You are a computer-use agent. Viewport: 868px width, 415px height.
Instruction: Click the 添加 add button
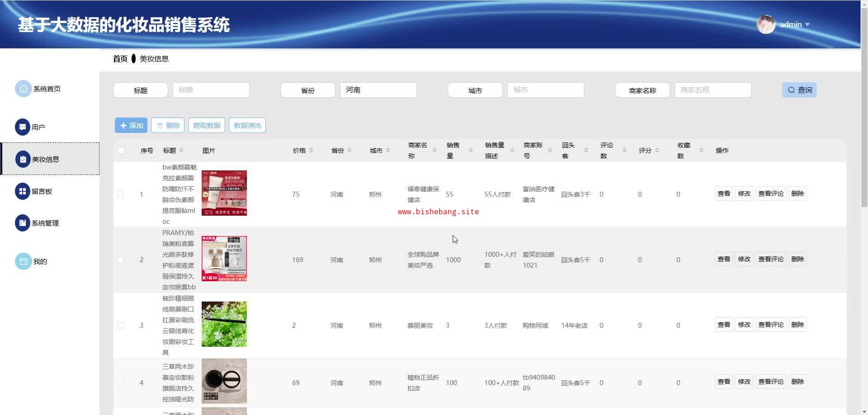pos(131,125)
